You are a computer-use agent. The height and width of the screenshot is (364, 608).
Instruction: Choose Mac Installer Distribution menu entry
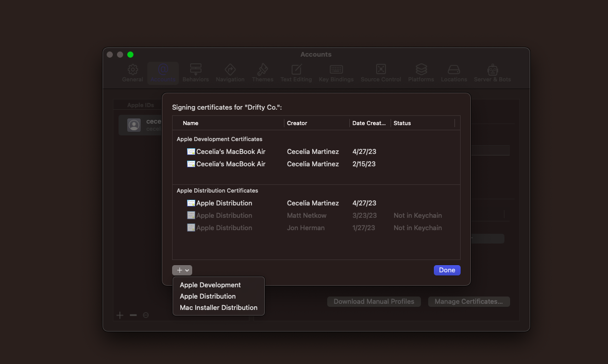point(218,307)
